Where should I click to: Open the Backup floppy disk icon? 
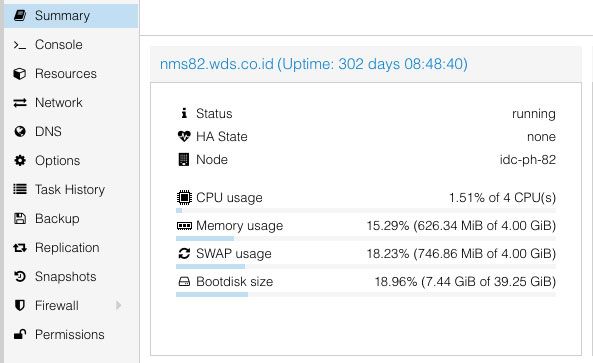pos(20,219)
